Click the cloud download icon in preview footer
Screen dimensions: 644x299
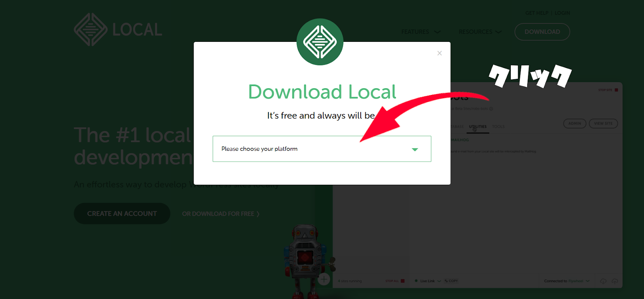click(x=603, y=281)
